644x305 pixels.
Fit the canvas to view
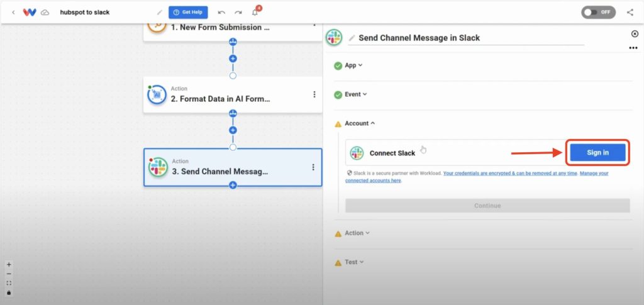9,283
